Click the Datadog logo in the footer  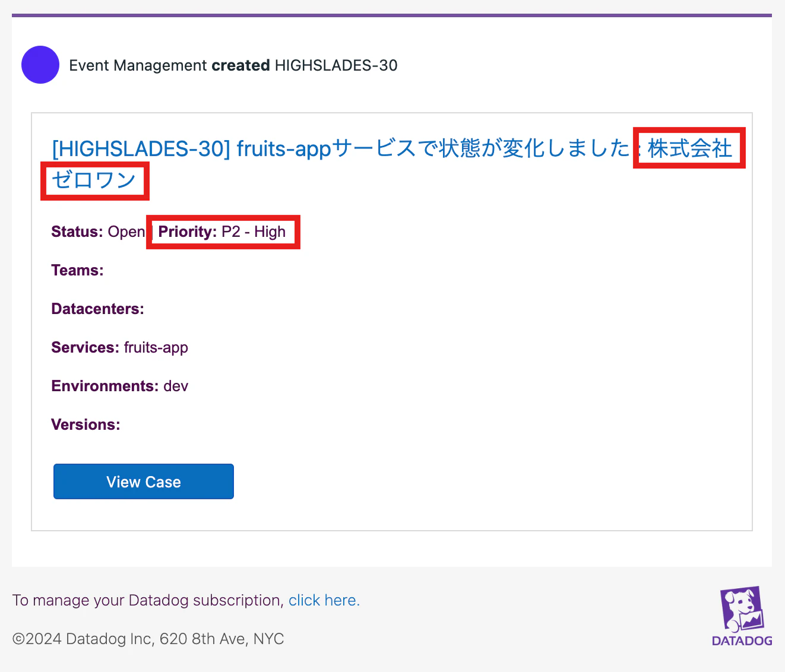[742, 616]
